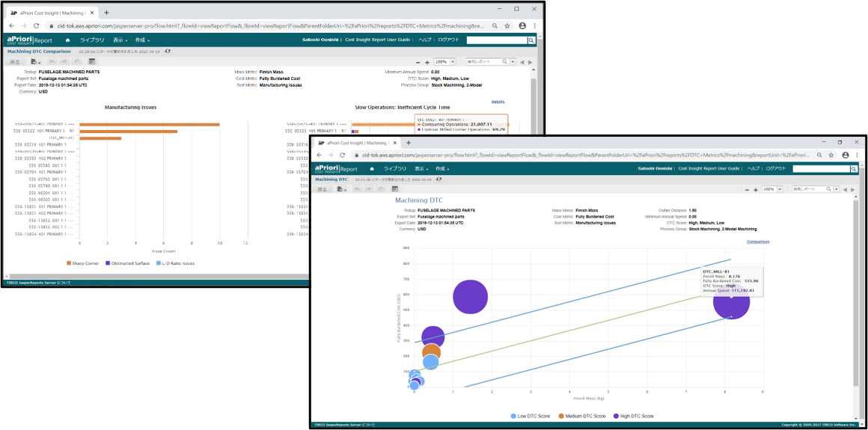Click the export icon in Machining DTC toolbar
Image resolution: width=868 pixels, height=430 pixels.
[341, 189]
